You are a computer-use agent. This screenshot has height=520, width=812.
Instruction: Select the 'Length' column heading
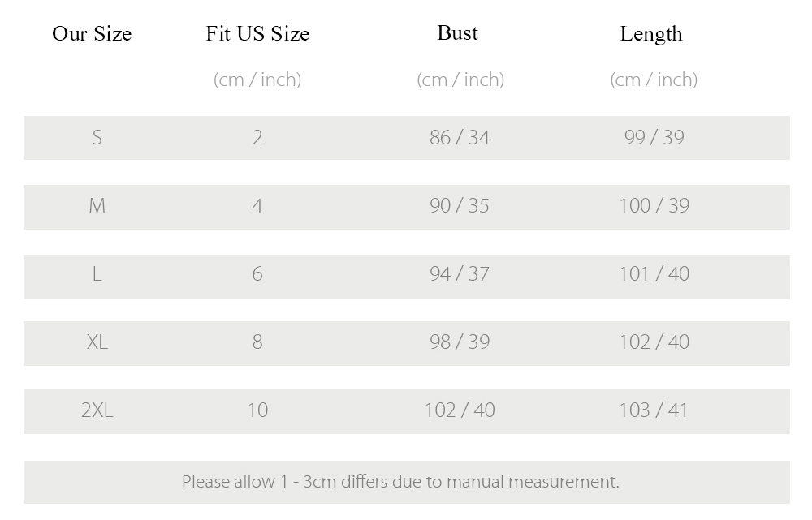[651, 34]
